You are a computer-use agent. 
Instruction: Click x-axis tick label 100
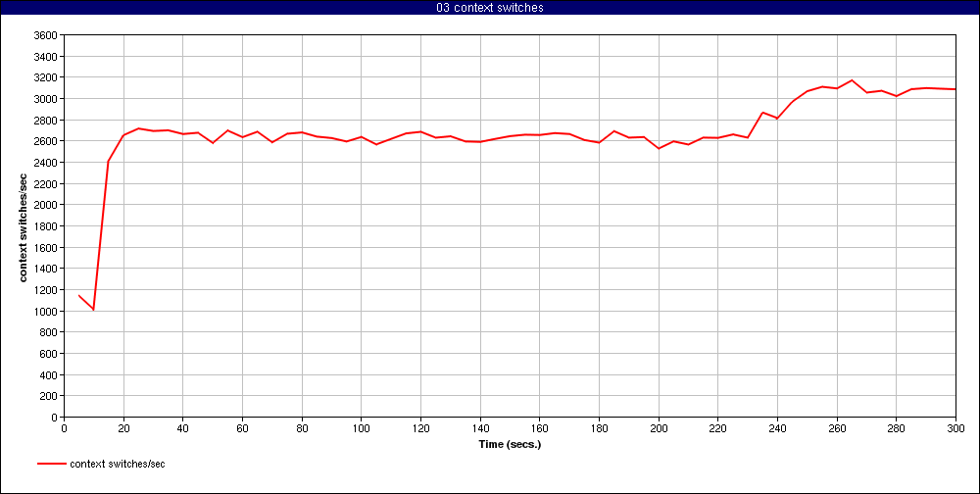(x=362, y=429)
